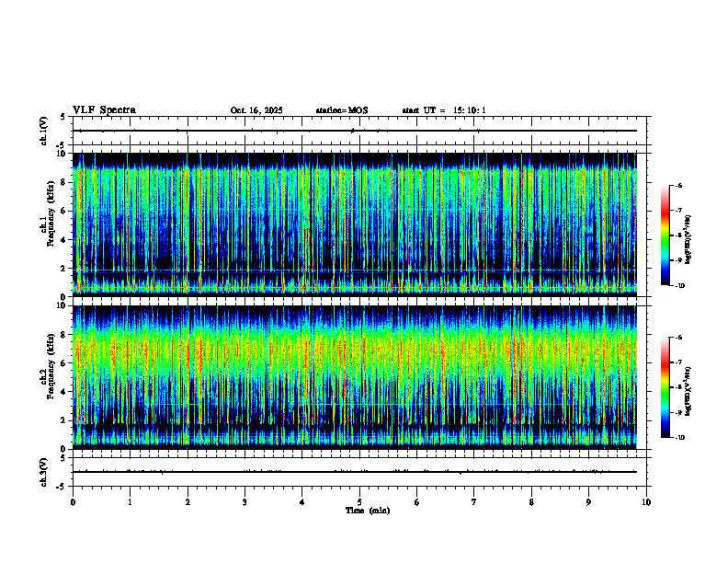
Task: Click the ch.2 "Frequency (kHz)" axis label
Action: [x=51, y=366]
